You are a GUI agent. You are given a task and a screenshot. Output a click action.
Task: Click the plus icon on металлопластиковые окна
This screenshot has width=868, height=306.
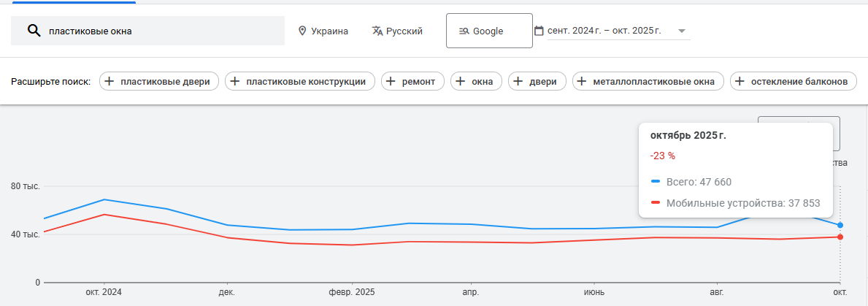point(582,82)
